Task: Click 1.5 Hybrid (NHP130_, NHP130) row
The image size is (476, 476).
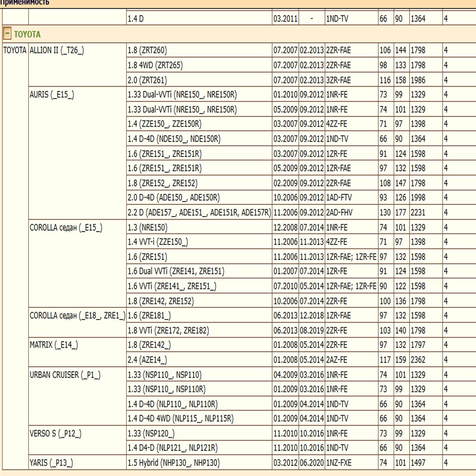Action: tap(173, 463)
